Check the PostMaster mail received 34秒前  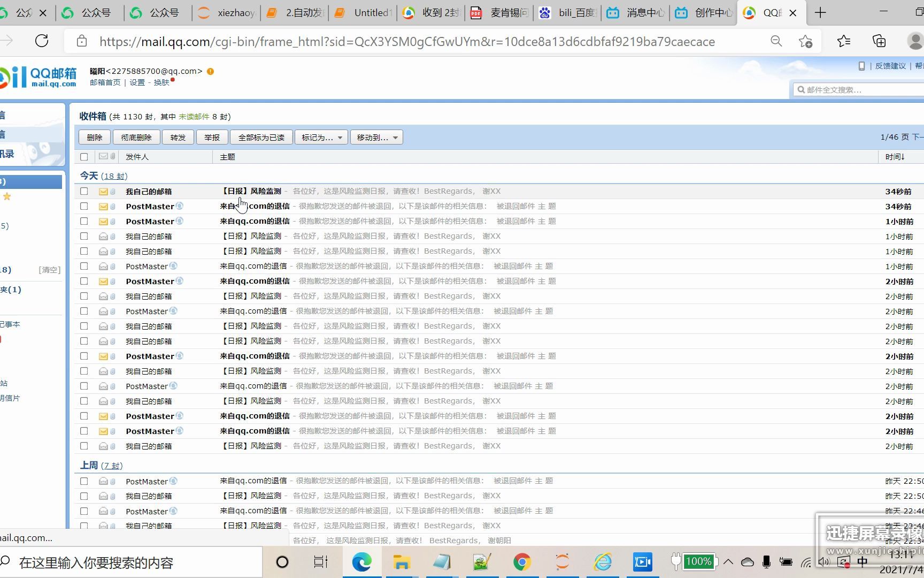pyautogui.click(x=84, y=206)
